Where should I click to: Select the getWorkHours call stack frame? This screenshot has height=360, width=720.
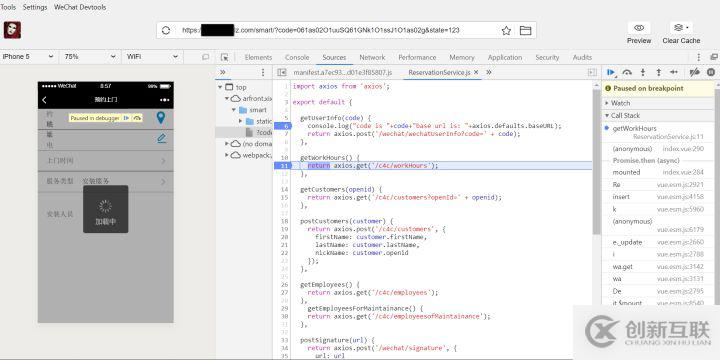658,132
